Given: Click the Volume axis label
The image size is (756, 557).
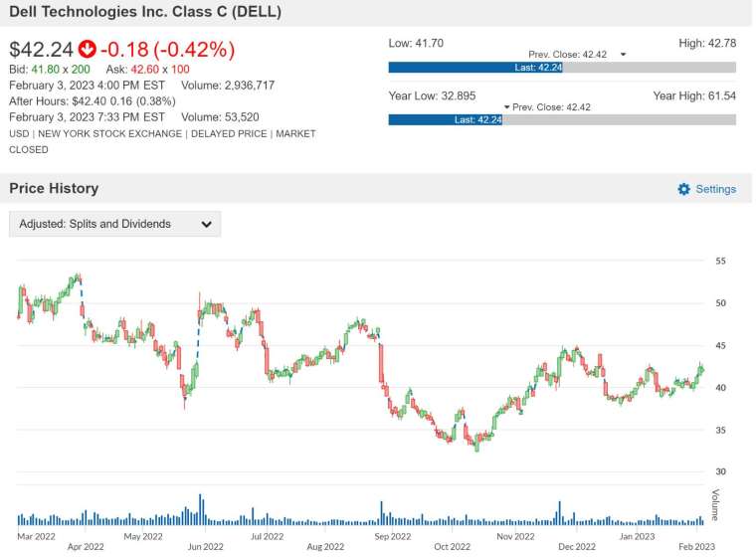Looking at the screenshot, I should pyautogui.click(x=715, y=504).
